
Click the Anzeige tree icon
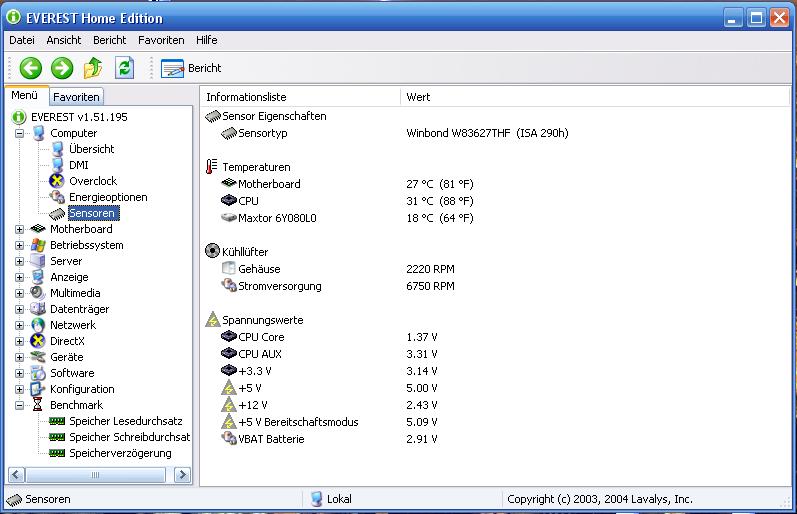click(x=38, y=277)
